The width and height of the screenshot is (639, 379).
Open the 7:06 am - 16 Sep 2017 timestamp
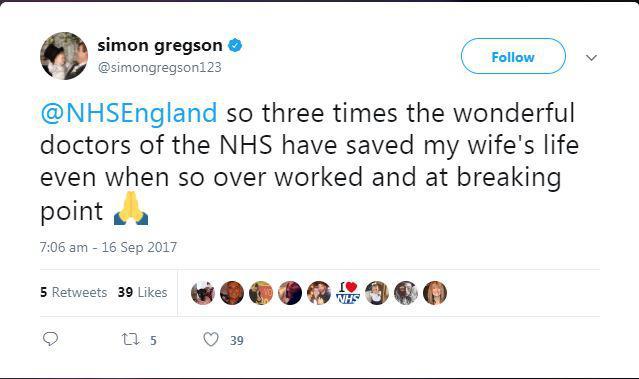[108, 247]
